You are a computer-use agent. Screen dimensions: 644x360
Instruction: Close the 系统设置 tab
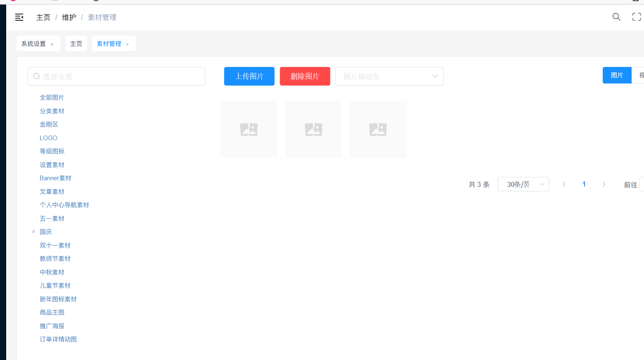click(52, 44)
